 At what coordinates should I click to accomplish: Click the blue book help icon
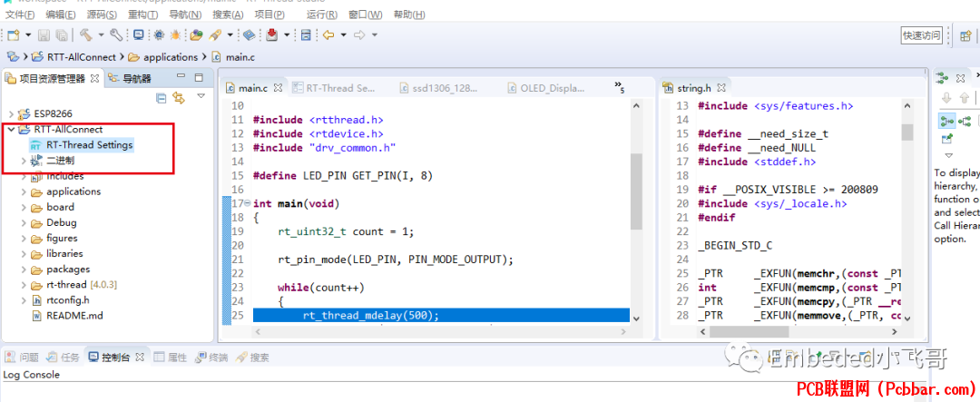tap(249, 35)
